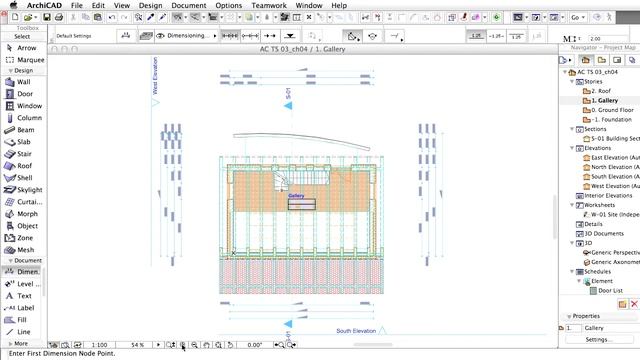Select the Skylight tool

(24, 190)
